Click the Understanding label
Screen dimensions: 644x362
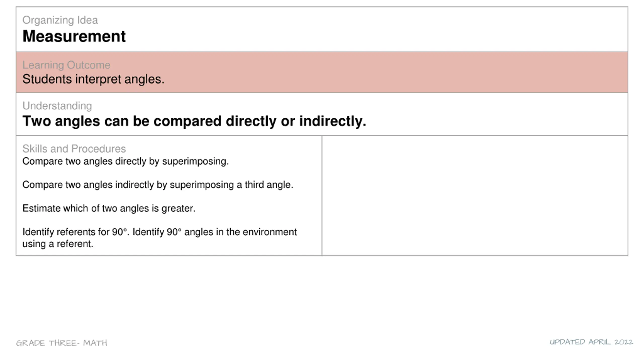click(57, 106)
